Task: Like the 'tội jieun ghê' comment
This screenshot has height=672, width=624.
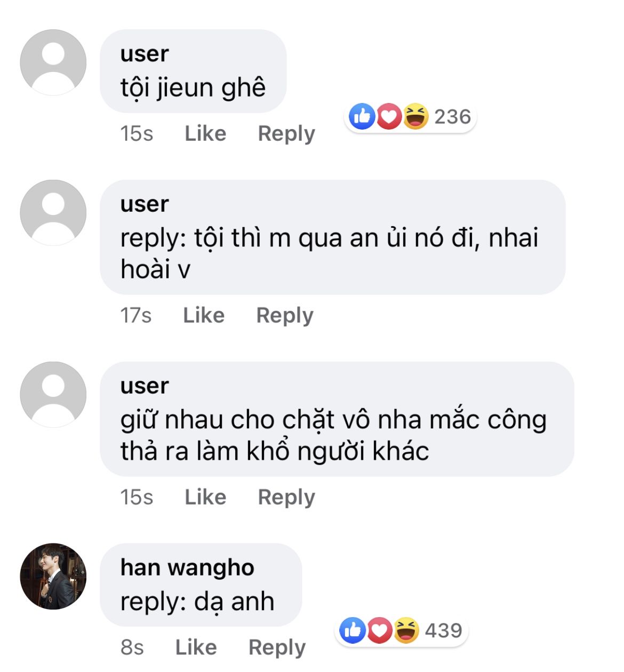Action: click(x=205, y=133)
